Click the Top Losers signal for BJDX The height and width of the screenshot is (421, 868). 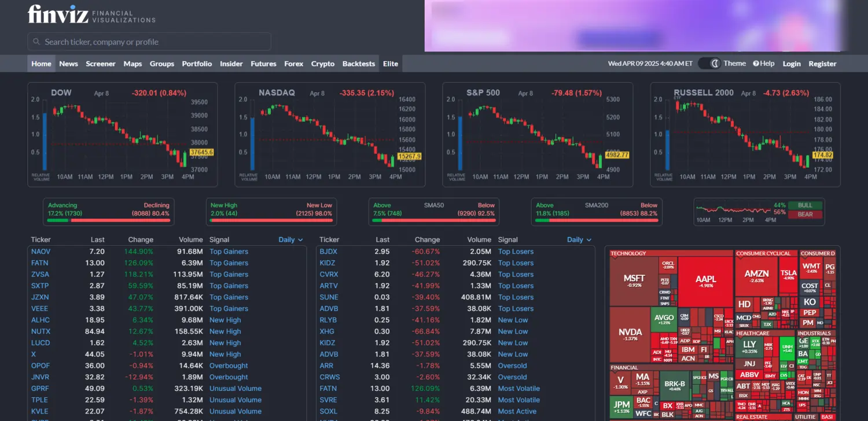pos(516,252)
